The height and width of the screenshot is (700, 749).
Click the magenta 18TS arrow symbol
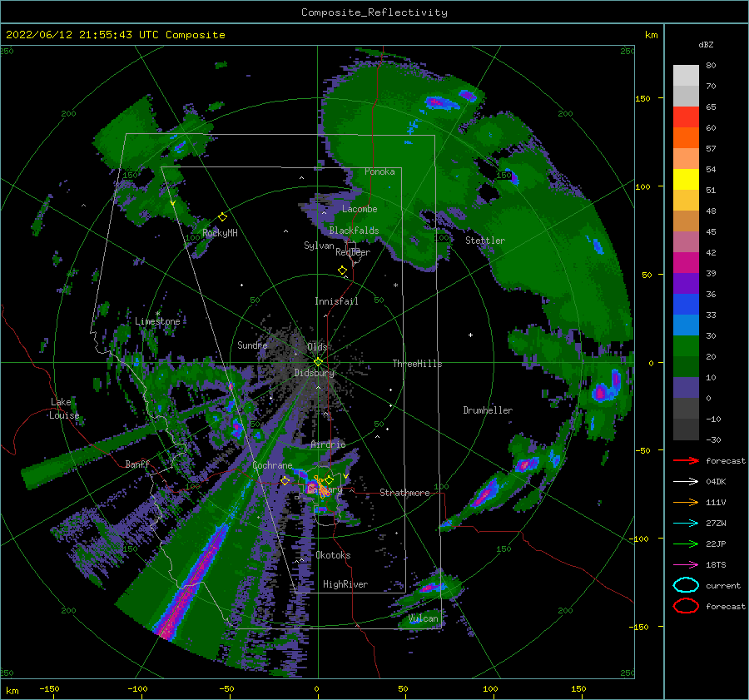click(x=686, y=565)
